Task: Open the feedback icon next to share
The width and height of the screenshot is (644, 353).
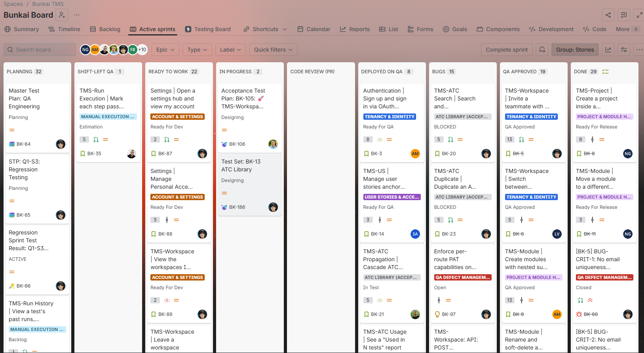Action: [x=624, y=15]
